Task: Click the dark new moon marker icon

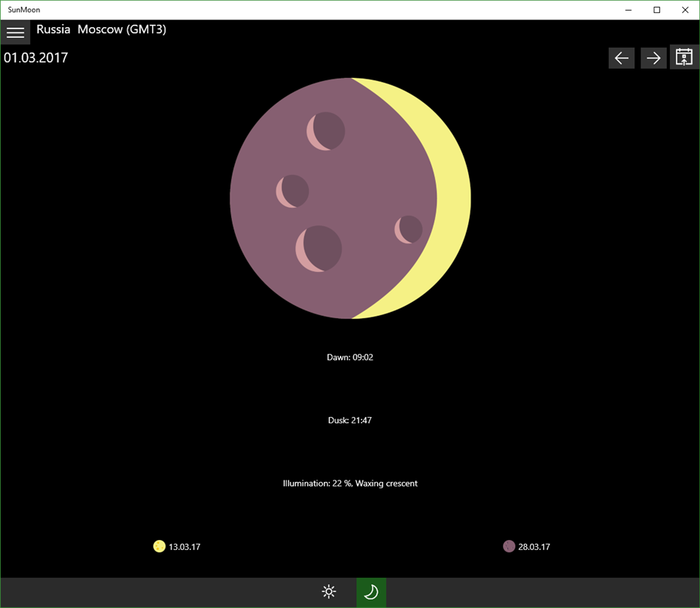Action: [509, 546]
